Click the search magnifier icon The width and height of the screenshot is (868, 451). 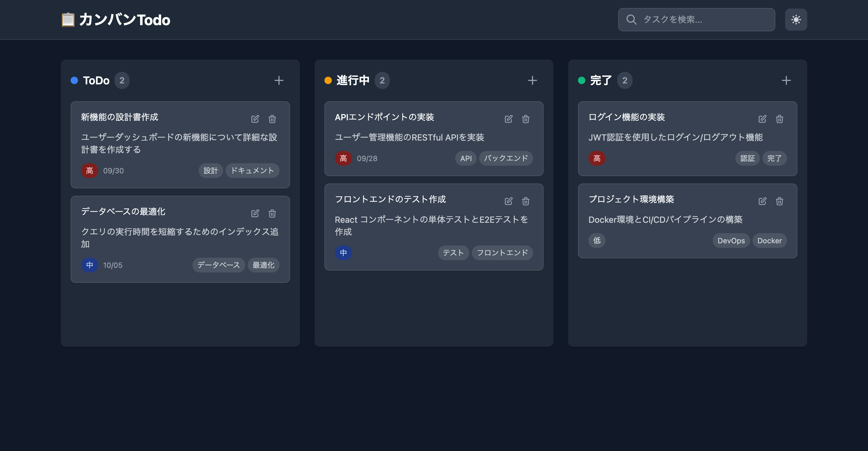pos(631,20)
